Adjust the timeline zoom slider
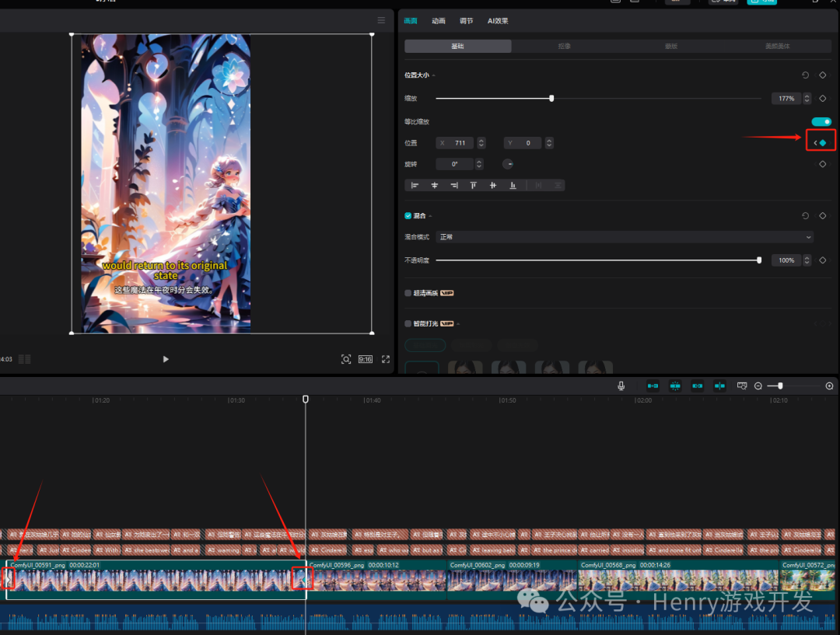This screenshot has height=635, width=840. coord(780,386)
